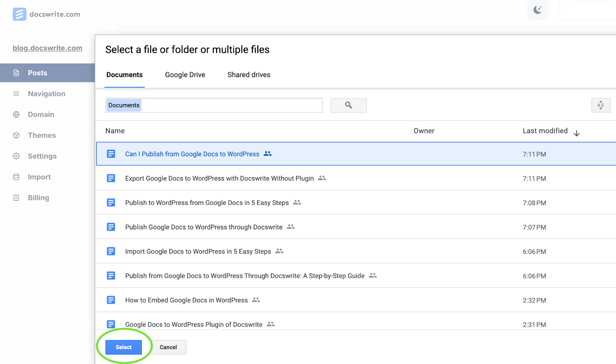
Task: Click the Navigation hamburger icon
Action: pyautogui.click(x=16, y=94)
